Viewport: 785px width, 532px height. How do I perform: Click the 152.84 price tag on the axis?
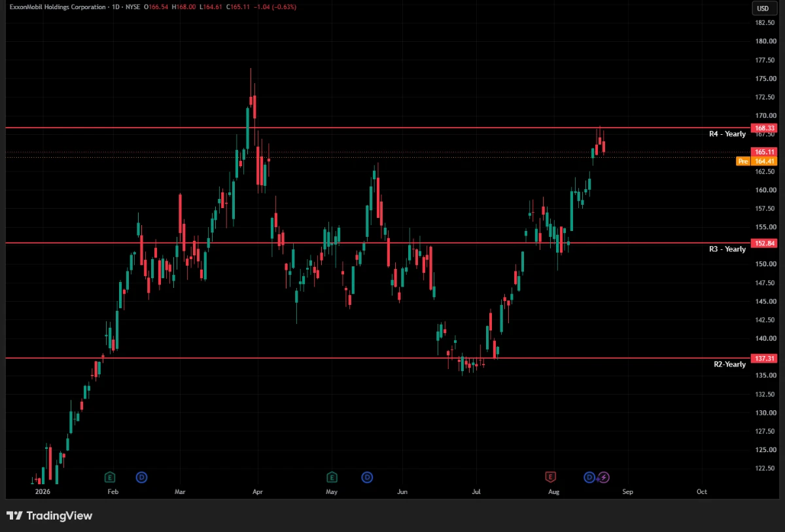[764, 243]
